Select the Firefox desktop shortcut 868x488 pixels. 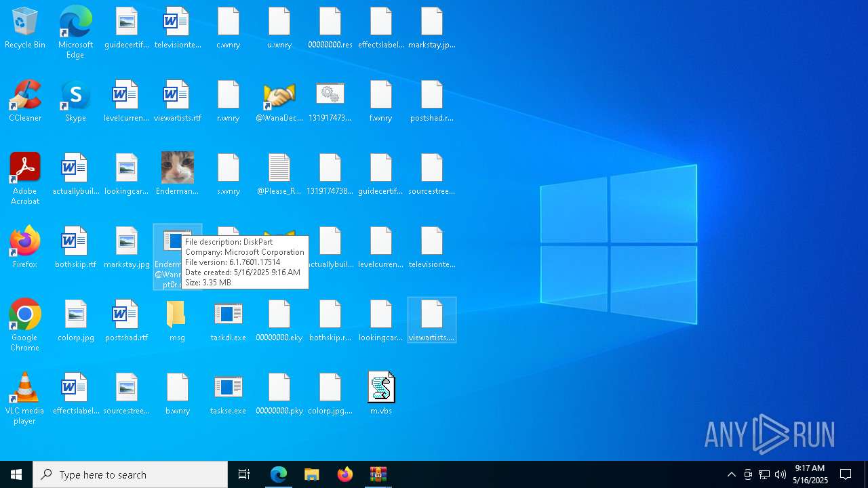click(25, 248)
